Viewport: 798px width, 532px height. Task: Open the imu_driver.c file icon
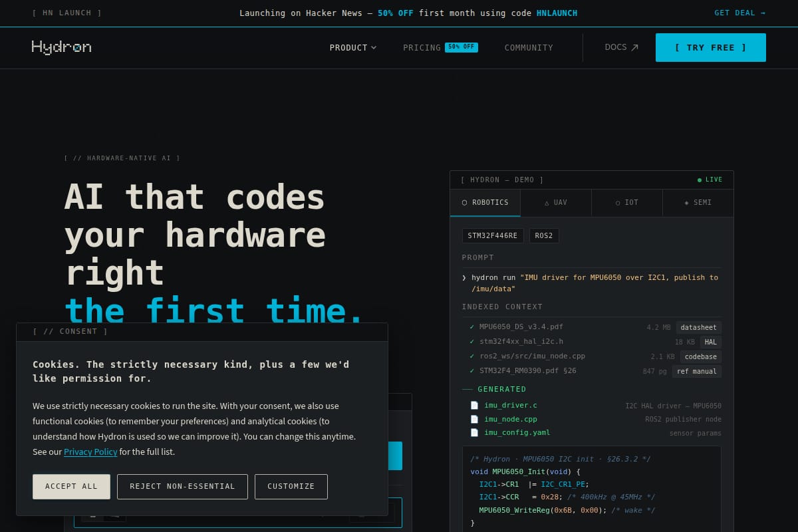(x=474, y=405)
